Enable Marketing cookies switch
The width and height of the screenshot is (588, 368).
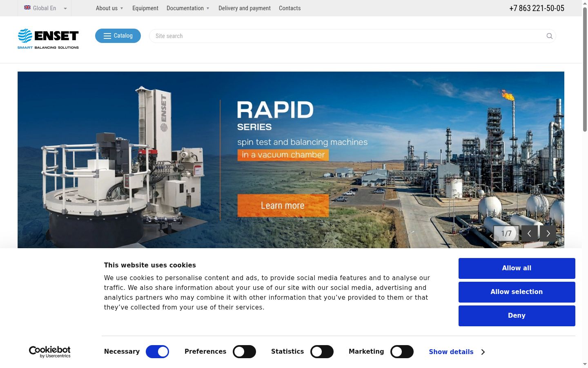(x=402, y=352)
